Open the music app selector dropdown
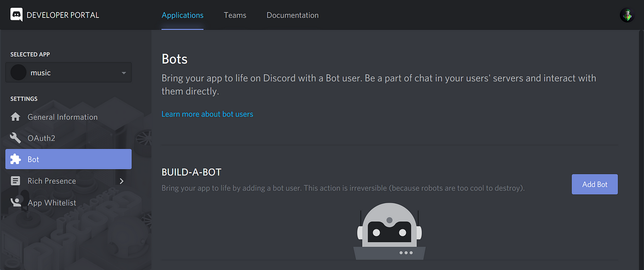This screenshot has height=270, width=644. (x=69, y=72)
